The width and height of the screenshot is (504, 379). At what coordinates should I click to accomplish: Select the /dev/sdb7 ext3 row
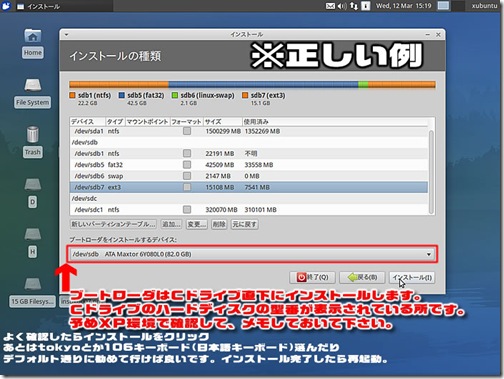[x=249, y=187]
